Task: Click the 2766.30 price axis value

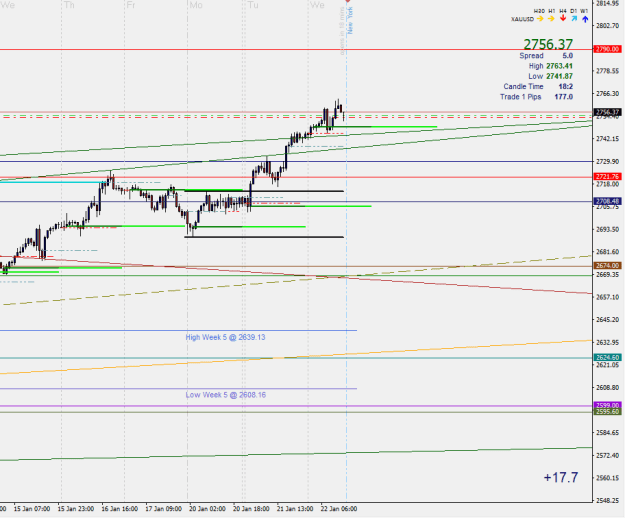Action: (607, 94)
